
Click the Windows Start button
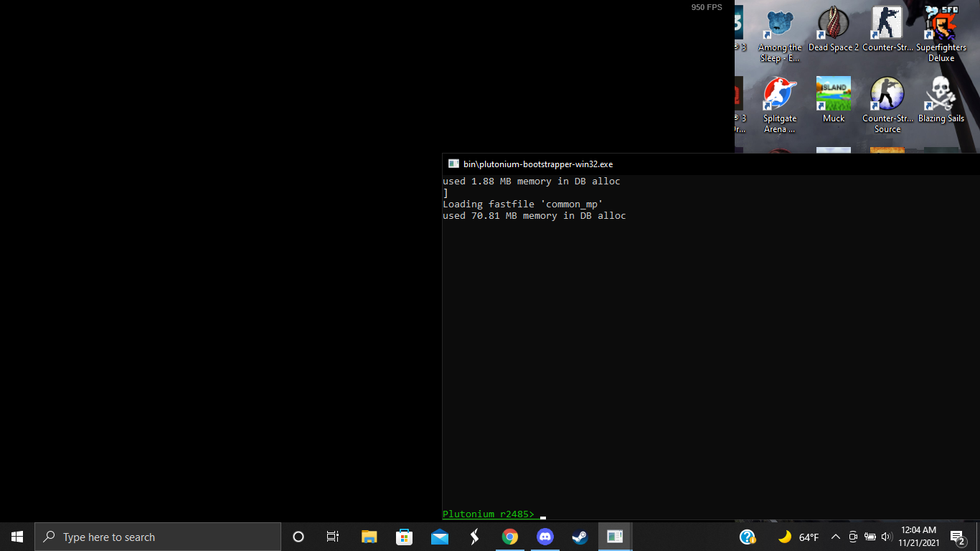point(17,537)
